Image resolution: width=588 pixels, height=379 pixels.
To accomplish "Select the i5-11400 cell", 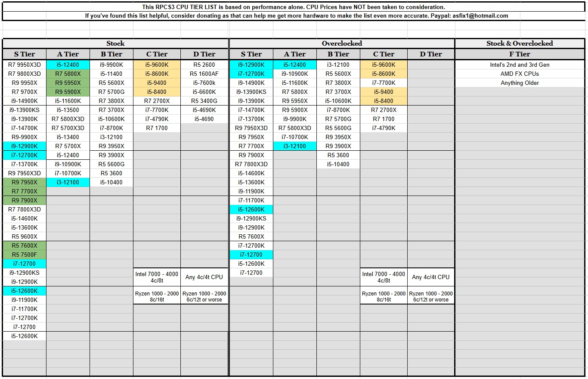I will 111,74.
